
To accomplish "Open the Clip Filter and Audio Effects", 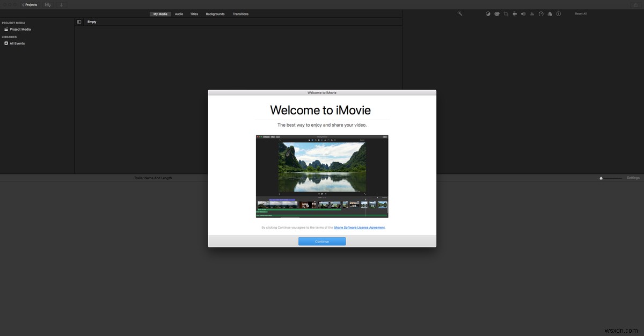I will [x=550, y=13].
